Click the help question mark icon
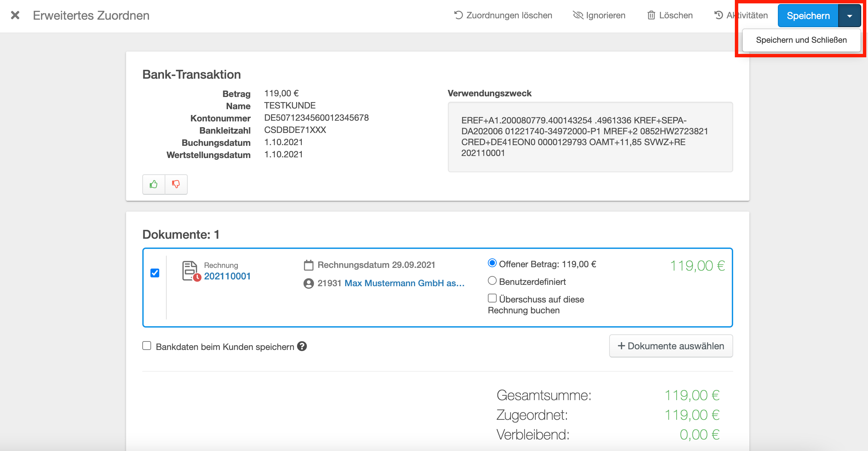 pos(302,346)
